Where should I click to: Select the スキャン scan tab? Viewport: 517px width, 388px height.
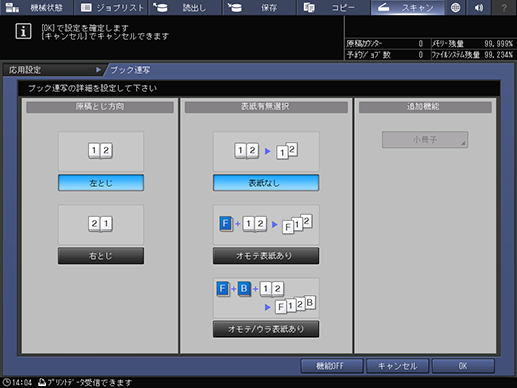[408, 7]
